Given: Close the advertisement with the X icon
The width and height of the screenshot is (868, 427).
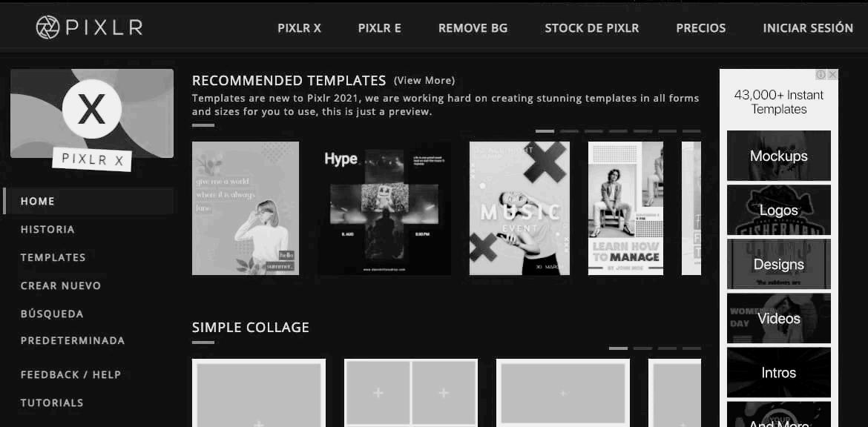Looking at the screenshot, I should 832,74.
